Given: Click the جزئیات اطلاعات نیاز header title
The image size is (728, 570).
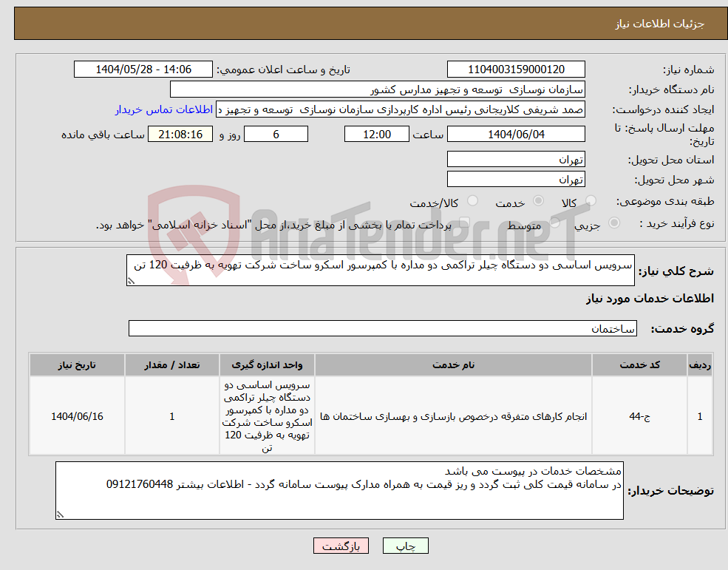Looking at the screenshot, I should coord(660,24).
